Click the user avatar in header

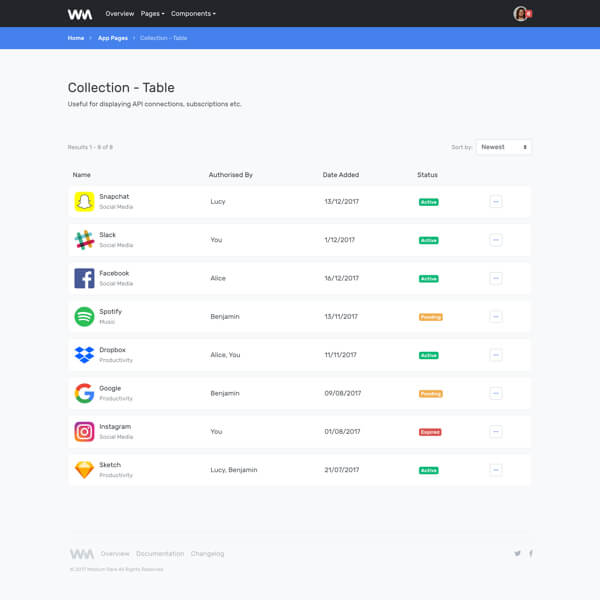tap(520, 14)
